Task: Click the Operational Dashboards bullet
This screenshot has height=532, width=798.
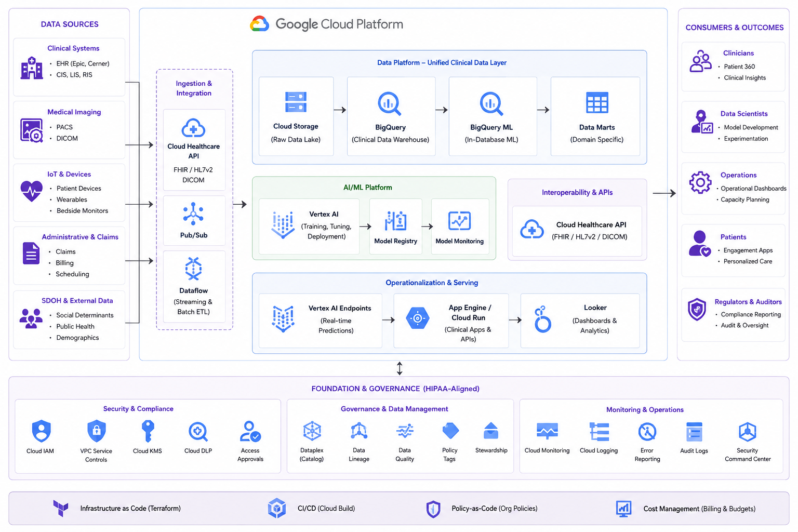Action: 751,189
